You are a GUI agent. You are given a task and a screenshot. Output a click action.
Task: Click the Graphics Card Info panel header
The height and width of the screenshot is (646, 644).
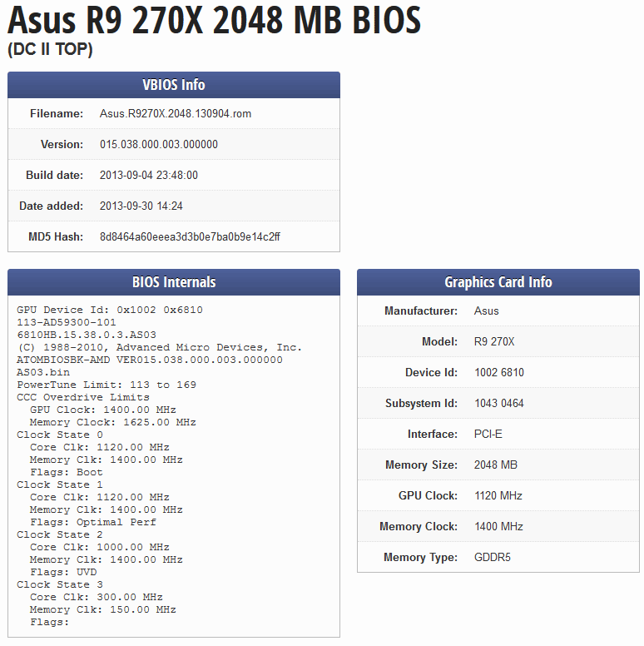click(x=498, y=282)
